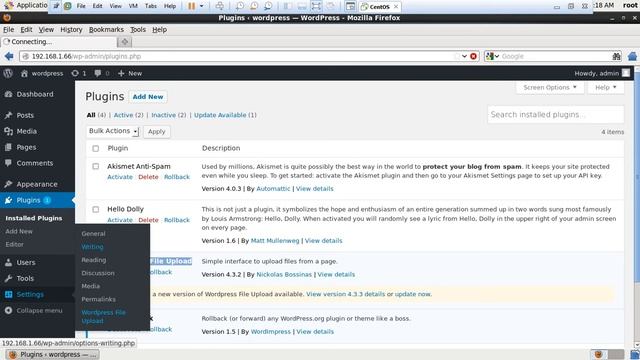
Task: Open Firefox Bookmarks menu
Action: pyautogui.click(x=106, y=29)
